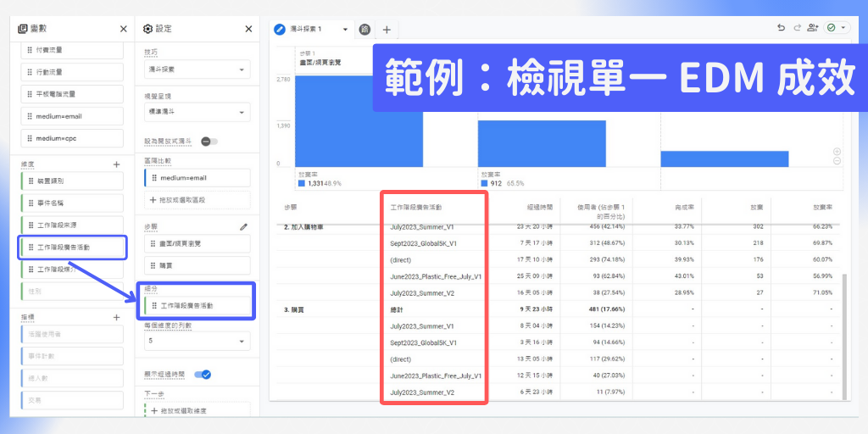868x434 pixels.
Task: Click the table's vertical scrollbar
Action: (x=844, y=335)
